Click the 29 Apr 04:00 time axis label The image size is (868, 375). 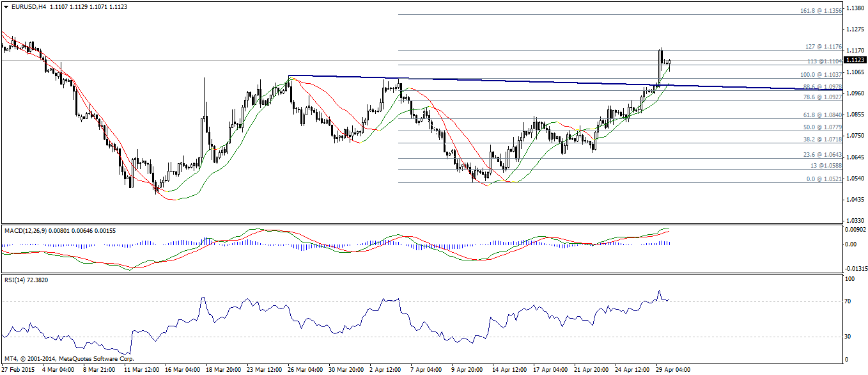point(673,370)
